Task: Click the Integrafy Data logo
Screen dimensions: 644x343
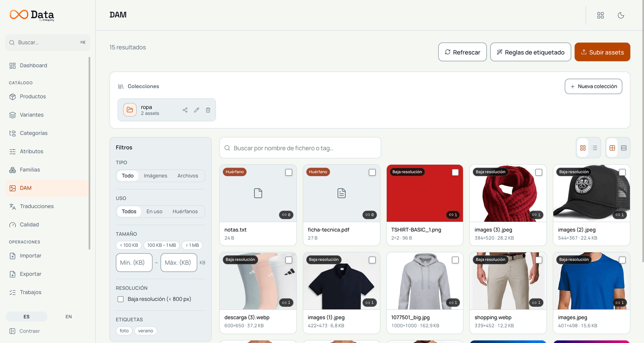Action: click(x=32, y=15)
